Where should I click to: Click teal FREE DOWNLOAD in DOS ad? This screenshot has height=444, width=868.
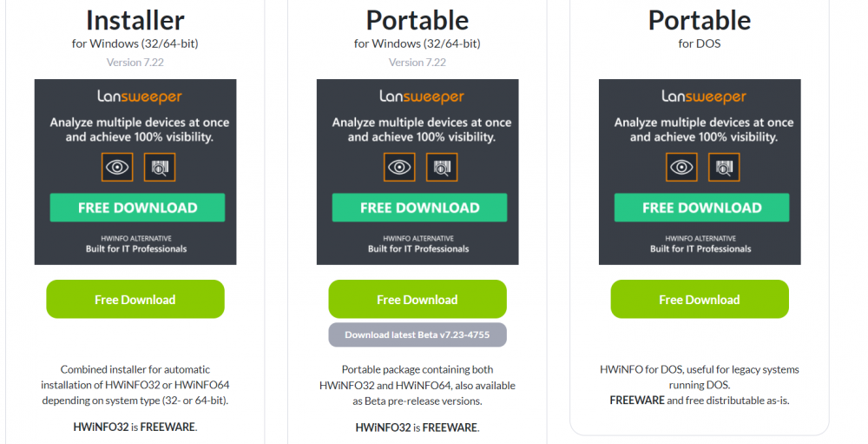tap(702, 208)
